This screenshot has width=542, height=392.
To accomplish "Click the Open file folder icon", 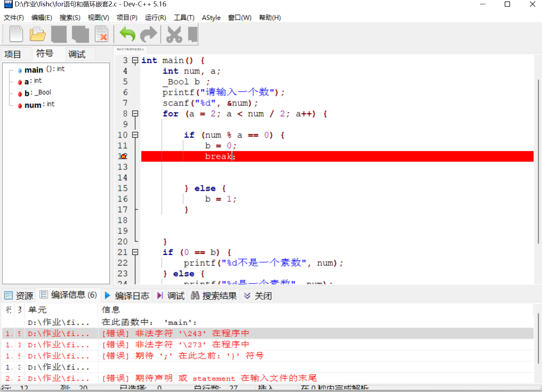I will (37, 34).
